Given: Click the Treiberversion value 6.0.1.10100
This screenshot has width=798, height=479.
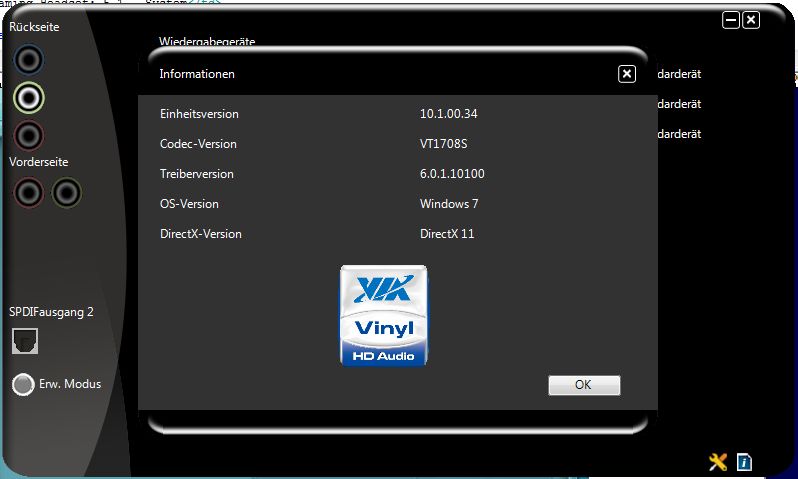Looking at the screenshot, I should click(x=452, y=174).
